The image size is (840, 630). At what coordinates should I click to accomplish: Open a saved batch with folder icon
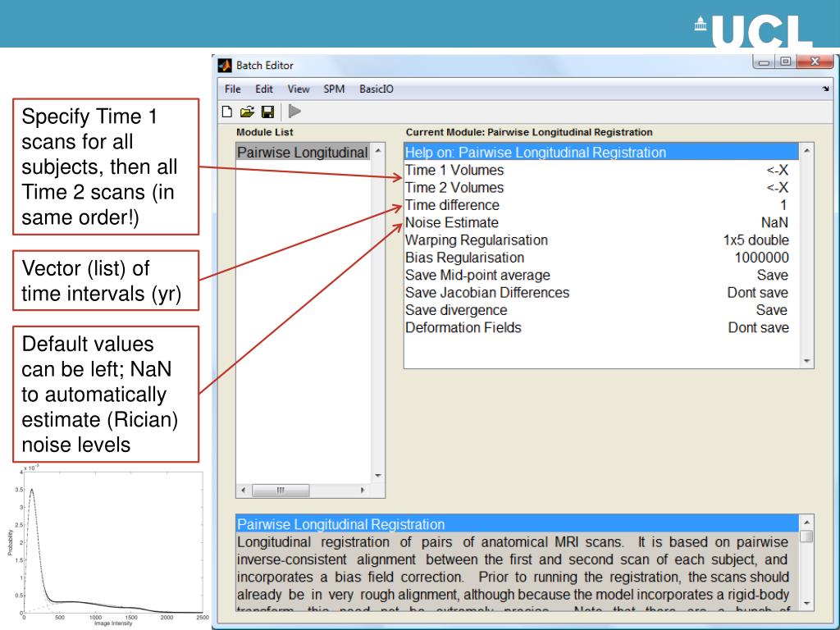pos(247,112)
